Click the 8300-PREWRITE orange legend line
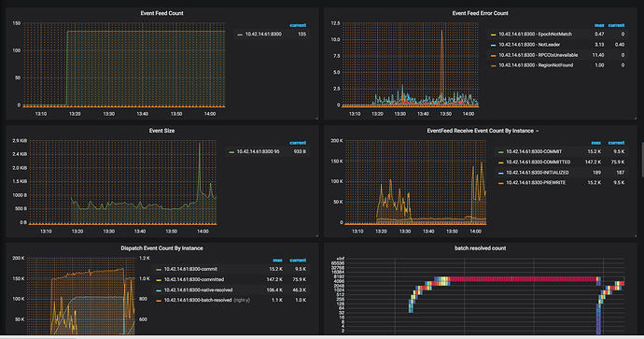 pyautogui.click(x=500, y=183)
